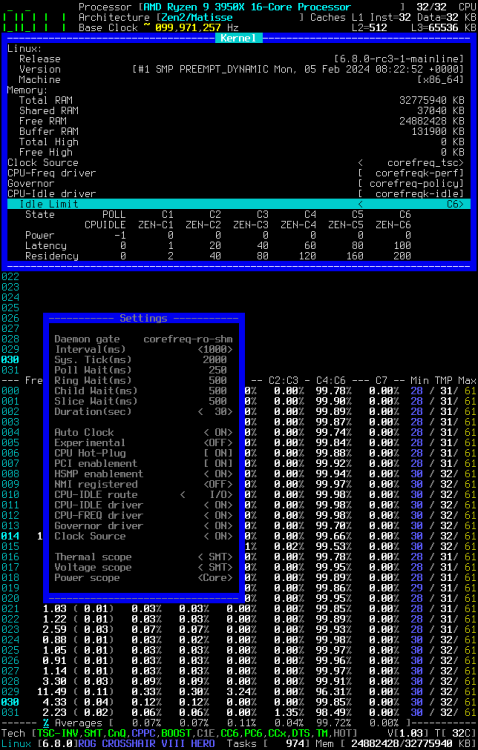Viewport: 478px width, 750px height.
Task: Select CPU row 028 frequency 3.30
Action: [55, 681]
